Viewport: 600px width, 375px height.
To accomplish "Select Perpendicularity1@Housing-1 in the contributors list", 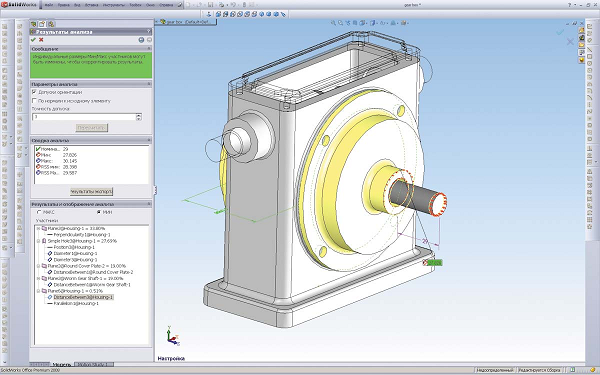I will 82,235.
